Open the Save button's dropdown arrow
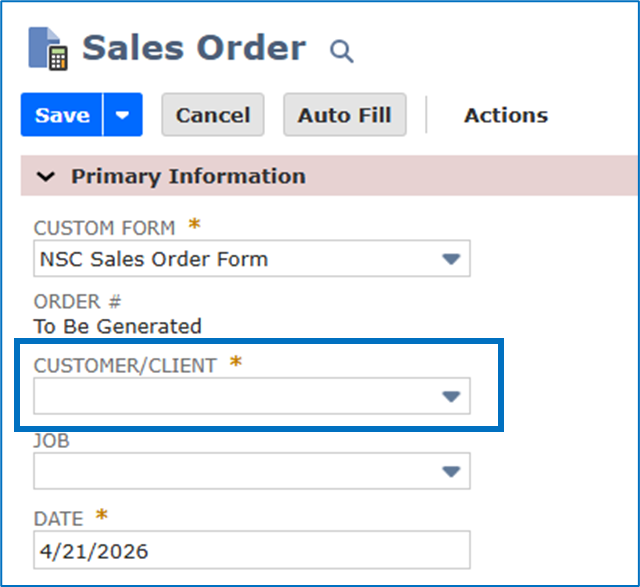The image size is (640, 587). pyautogui.click(x=123, y=115)
